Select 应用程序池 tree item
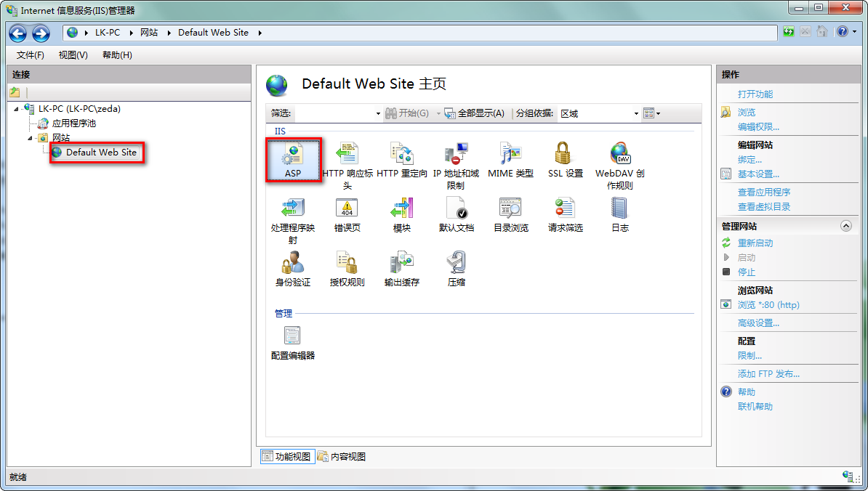Screen dimensions: 868x491 pyautogui.click(x=73, y=123)
